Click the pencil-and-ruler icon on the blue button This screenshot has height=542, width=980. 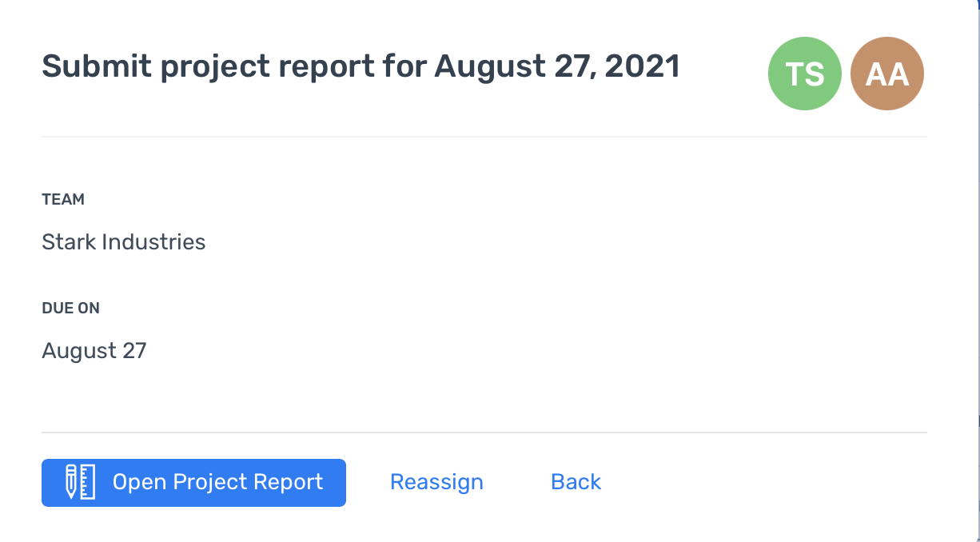tap(80, 482)
